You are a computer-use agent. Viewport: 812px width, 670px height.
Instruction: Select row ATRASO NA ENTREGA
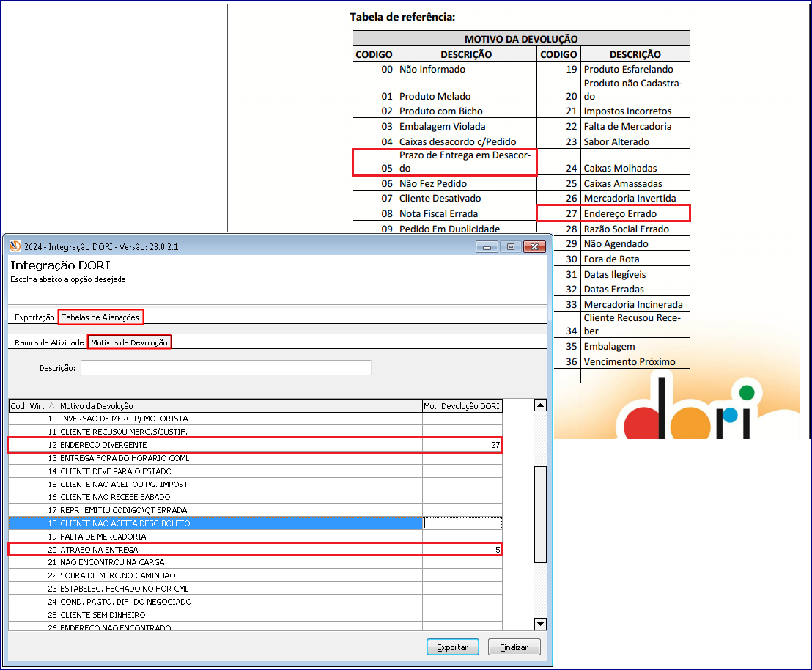[255, 550]
